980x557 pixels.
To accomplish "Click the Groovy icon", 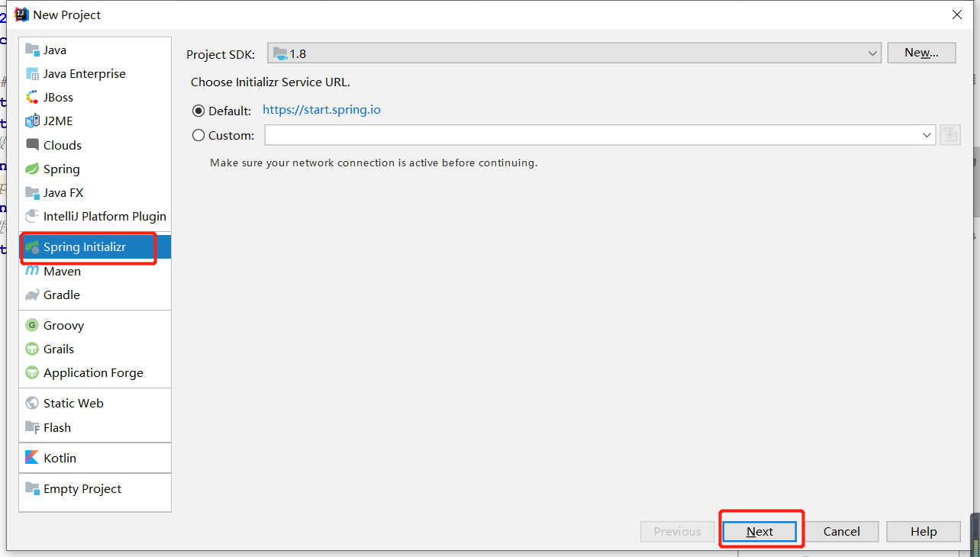I will [32, 325].
